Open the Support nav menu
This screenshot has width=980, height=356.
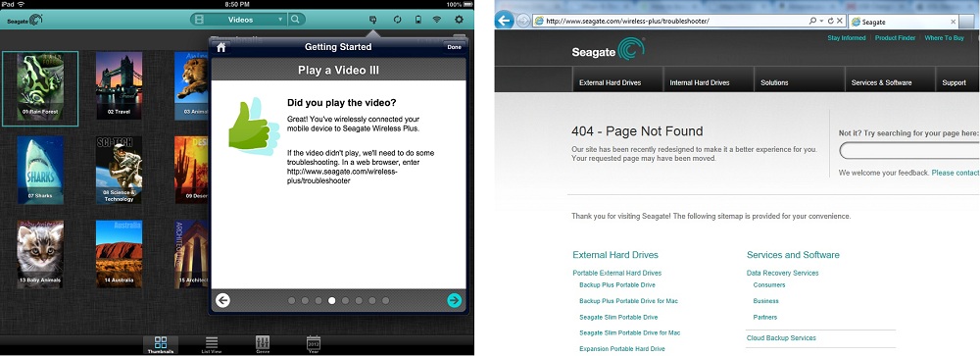click(x=954, y=82)
